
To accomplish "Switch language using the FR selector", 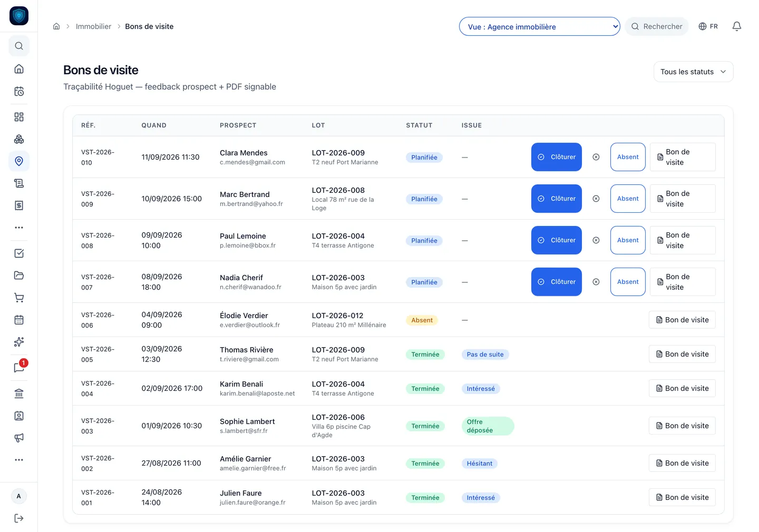I will [x=708, y=26].
